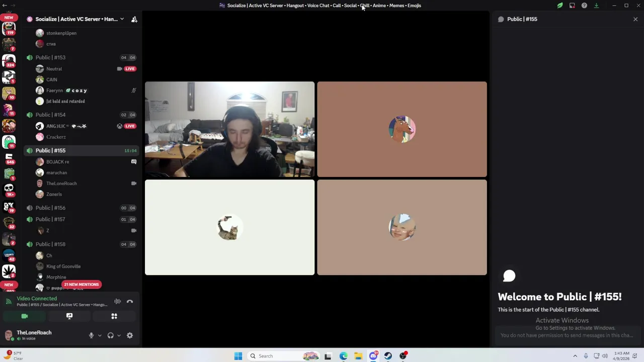Click the invite people icon beside server name

pyautogui.click(x=134, y=19)
